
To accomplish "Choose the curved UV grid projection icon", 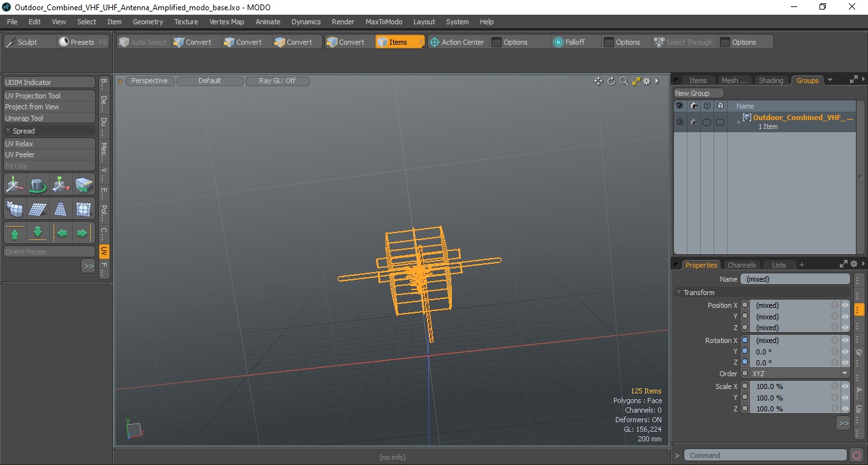I will (15, 209).
